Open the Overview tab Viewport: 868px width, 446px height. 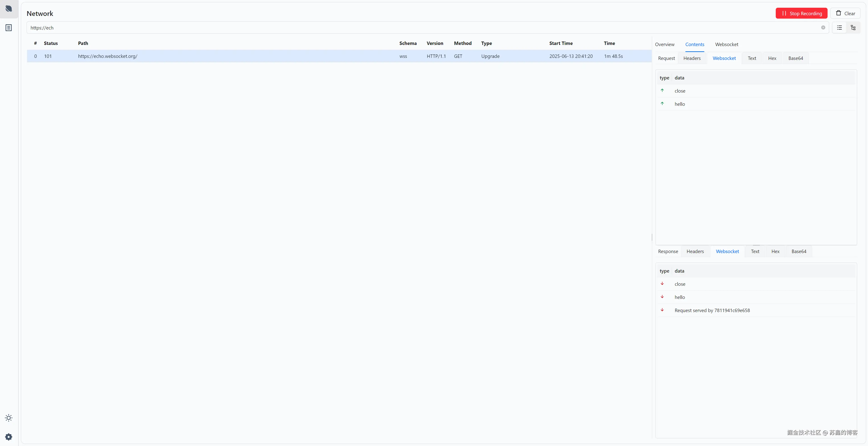pos(664,44)
